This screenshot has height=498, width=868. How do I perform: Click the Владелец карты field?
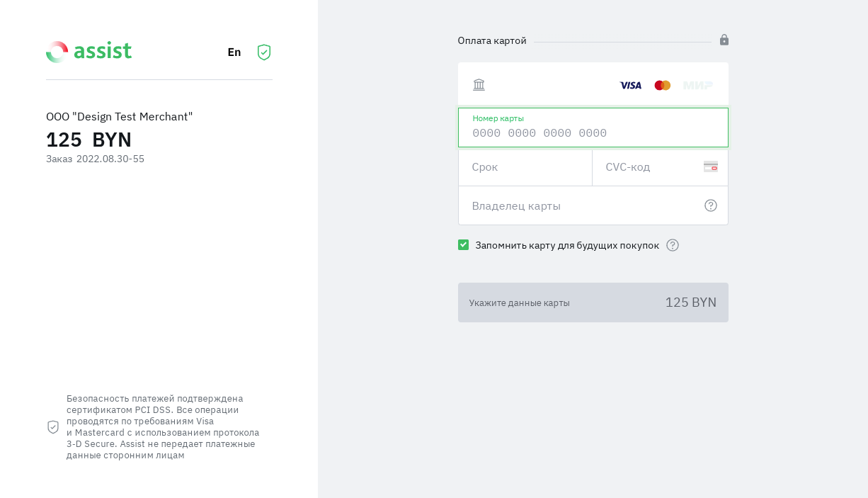[581, 206]
